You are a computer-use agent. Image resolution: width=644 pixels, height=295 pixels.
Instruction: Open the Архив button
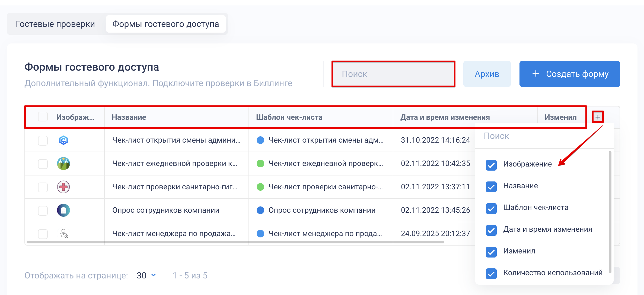coord(487,74)
